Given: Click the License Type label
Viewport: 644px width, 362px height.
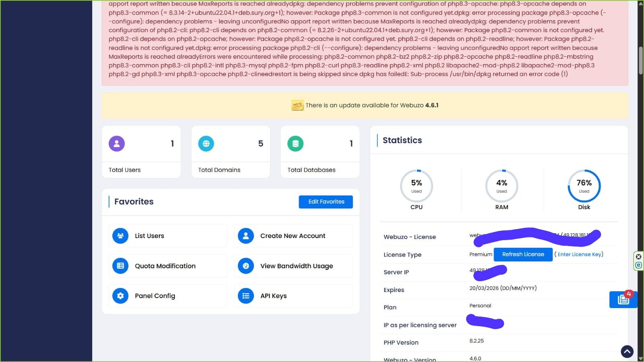Looking at the screenshot, I should pyautogui.click(x=402, y=255).
